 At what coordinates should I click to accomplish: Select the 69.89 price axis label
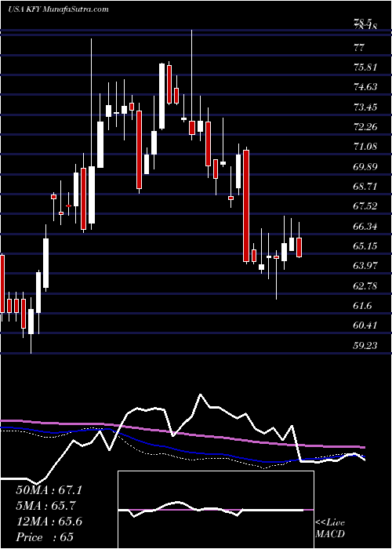(365, 166)
